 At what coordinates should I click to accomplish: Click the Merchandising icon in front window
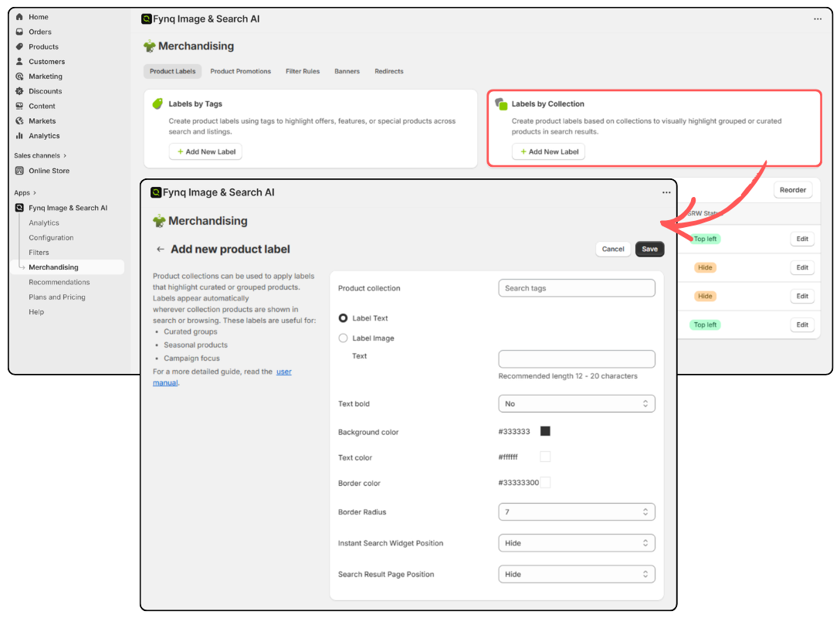click(x=159, y=221)
